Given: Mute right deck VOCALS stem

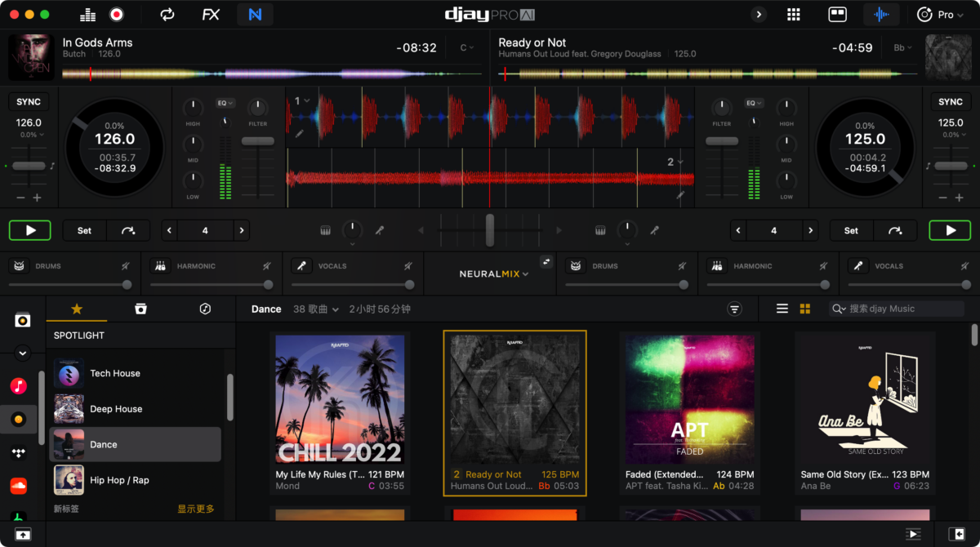Looking at the screenshot, I should pos(964,266).
